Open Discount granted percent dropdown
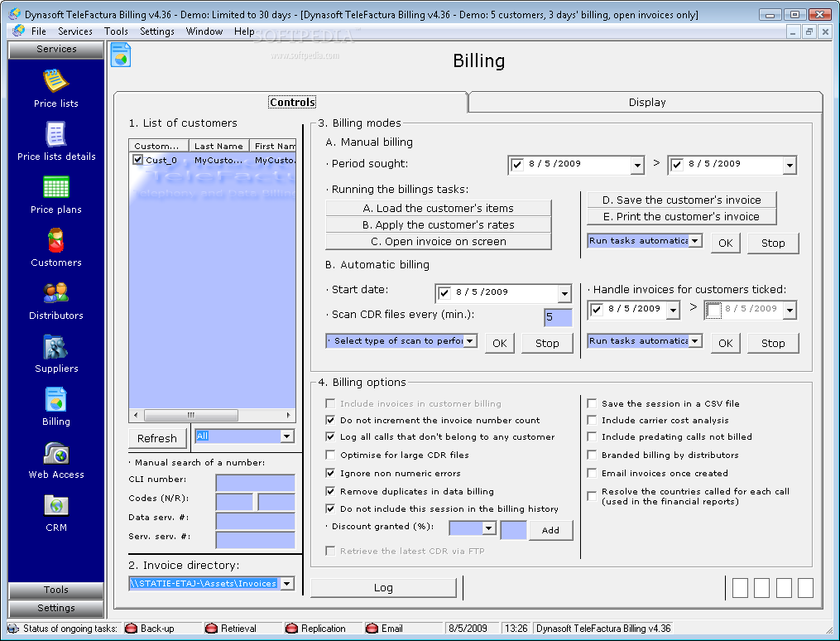Viewport: 840px width, 641px height. click(x=488, y=528)
